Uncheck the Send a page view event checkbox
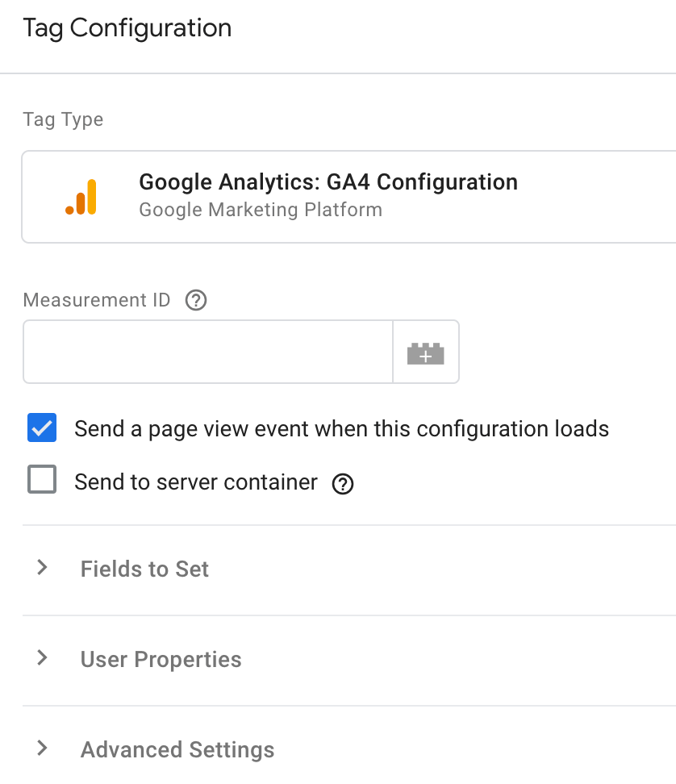The height and width of the screenshot is (784, 676). [42, 427]
